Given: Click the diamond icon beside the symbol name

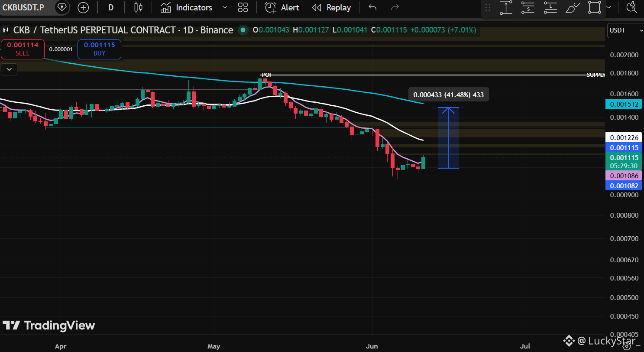Looking at the screenshot, I should (62, 7).
